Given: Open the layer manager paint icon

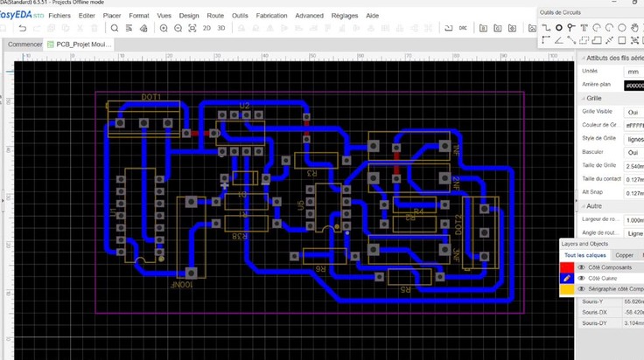Looking at the screenshot, I should point(143,28).
